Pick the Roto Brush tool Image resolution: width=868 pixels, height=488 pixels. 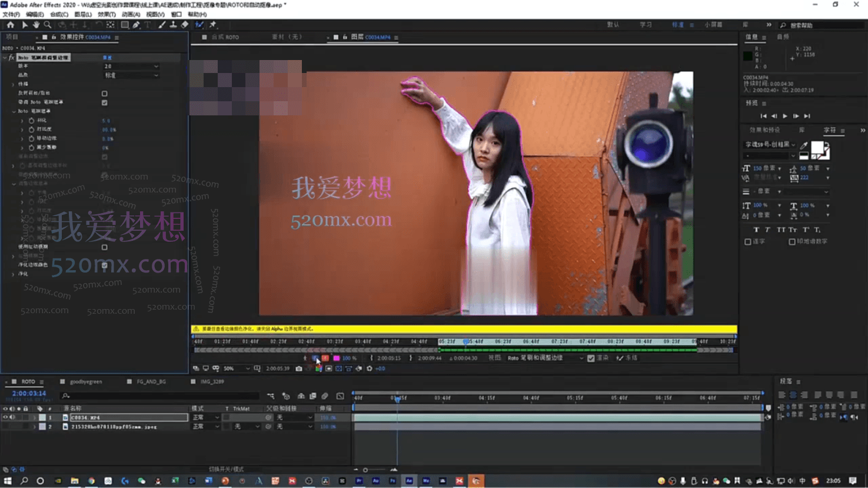coord(199,25)
